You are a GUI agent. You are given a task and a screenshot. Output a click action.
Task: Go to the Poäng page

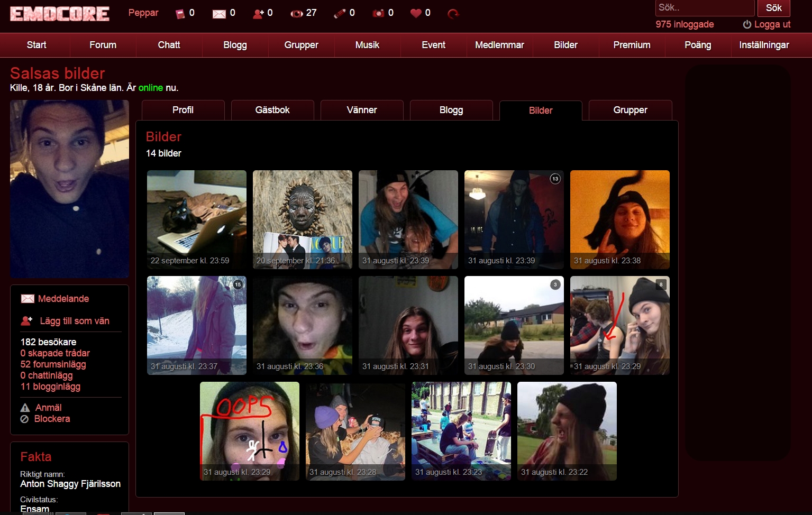pos(698,45)
